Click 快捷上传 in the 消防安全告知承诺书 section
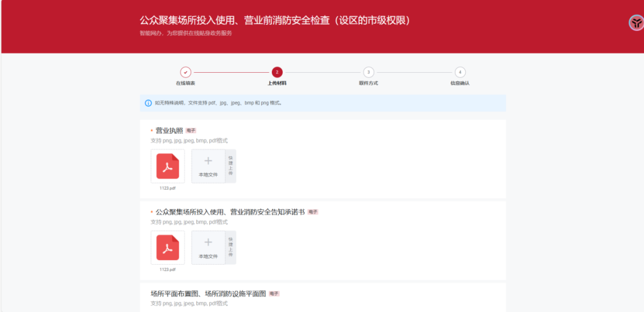Viewport: 644px width, 312px height. pyautogui.click(x=231, y=248)
